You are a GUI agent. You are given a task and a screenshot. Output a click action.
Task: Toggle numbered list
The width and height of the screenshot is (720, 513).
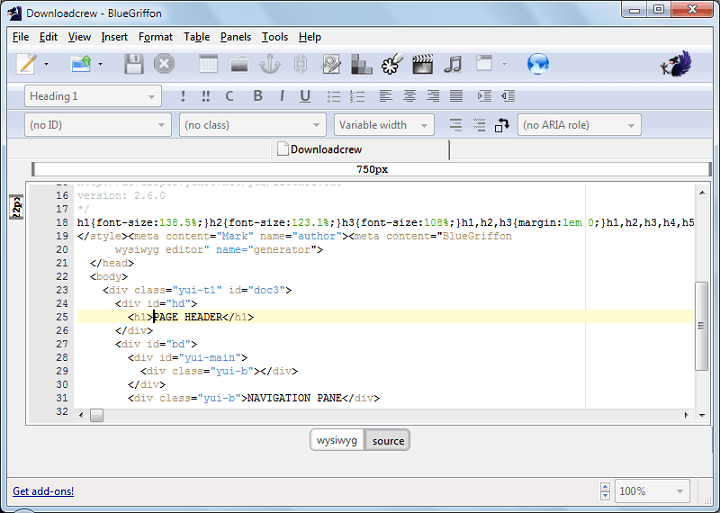[357, 96]
